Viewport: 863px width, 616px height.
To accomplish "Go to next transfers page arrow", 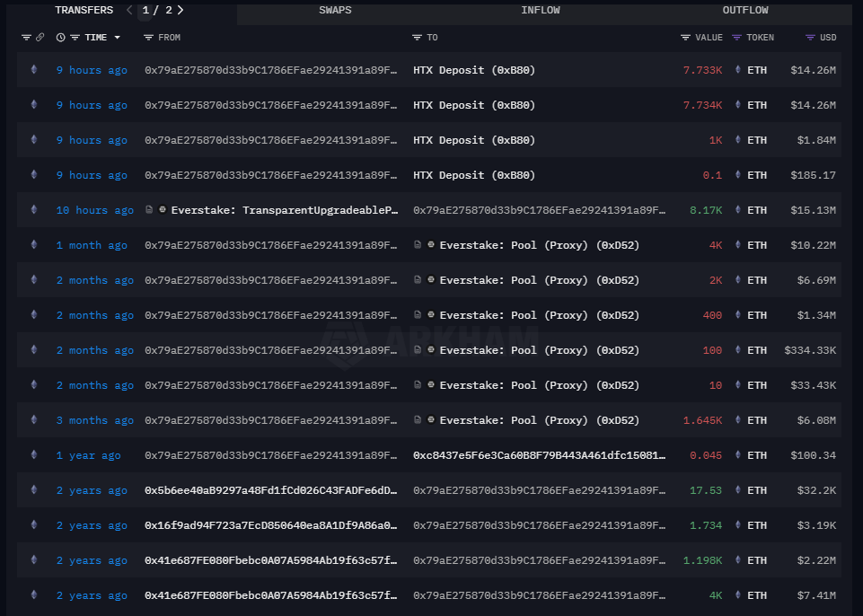I will click(x=181, y=11).
